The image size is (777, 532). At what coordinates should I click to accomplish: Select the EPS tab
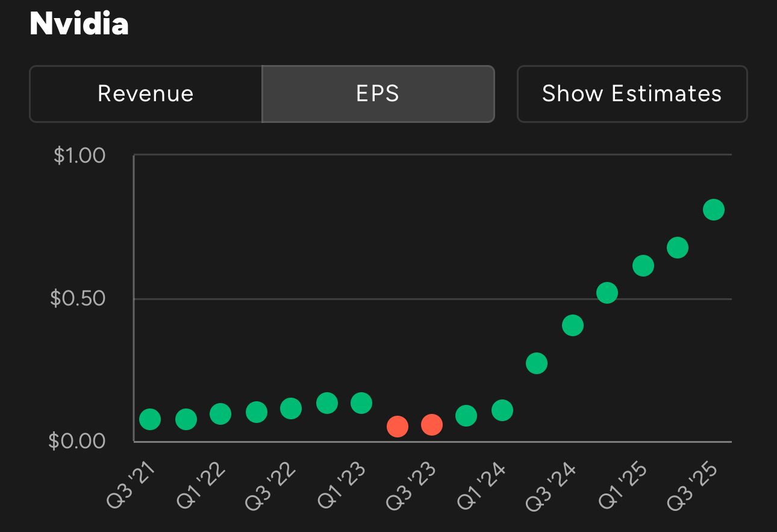[x=378, y=94]
